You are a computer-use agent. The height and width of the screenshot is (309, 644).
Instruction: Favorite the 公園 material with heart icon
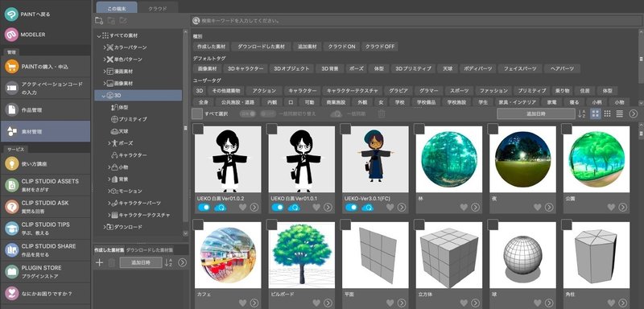click(x=611, y=208)
